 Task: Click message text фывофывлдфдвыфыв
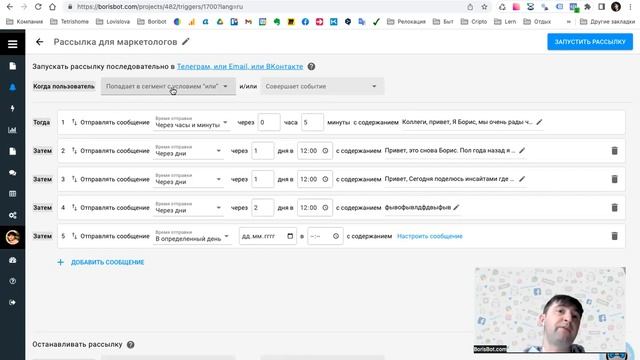[x=418, y=207]
